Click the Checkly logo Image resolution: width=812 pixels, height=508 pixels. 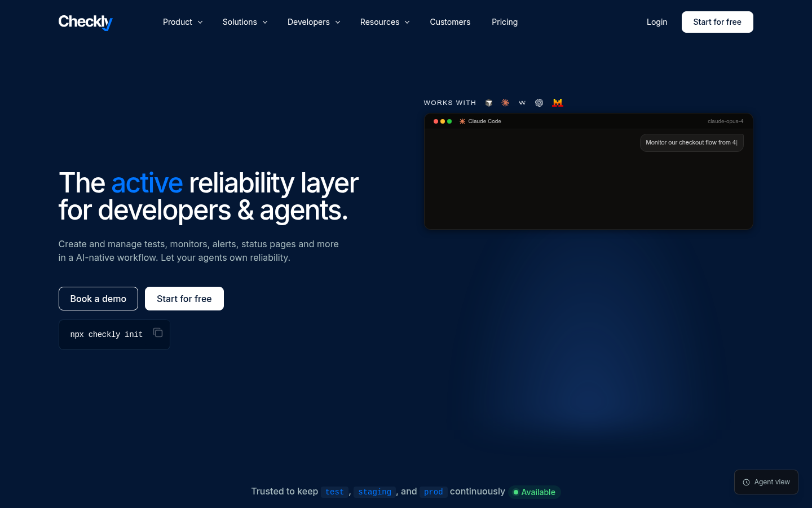[86, 22]
